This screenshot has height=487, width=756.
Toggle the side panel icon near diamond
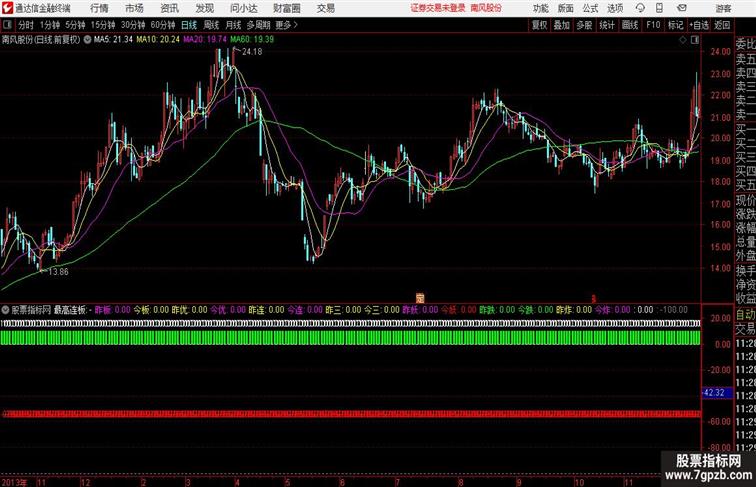[695, 40]
